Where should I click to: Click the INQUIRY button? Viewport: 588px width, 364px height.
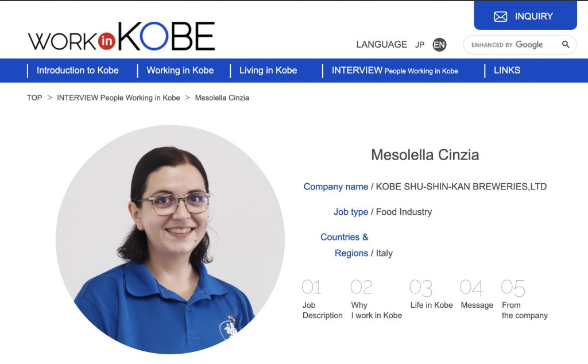click(x=525, y=16)
